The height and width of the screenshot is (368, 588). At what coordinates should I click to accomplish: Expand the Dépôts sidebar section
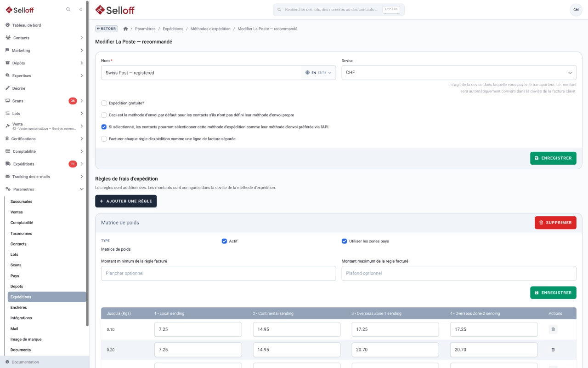point(45,63)
